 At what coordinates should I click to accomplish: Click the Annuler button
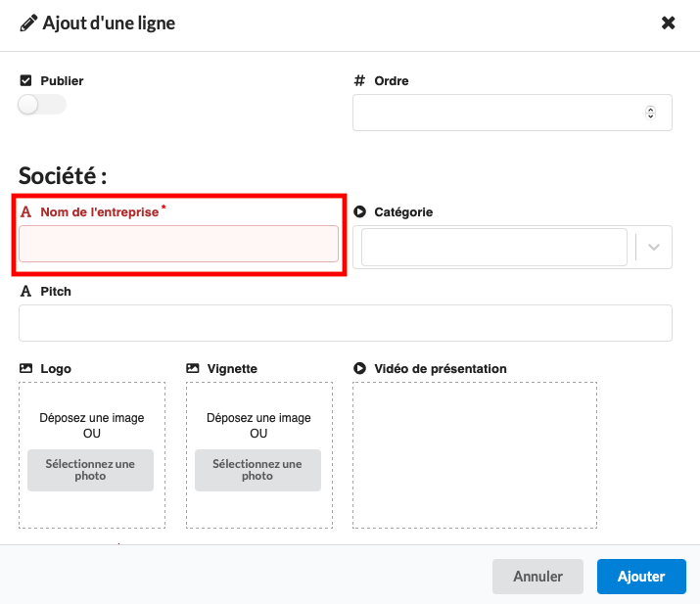(x=537, y=577)
